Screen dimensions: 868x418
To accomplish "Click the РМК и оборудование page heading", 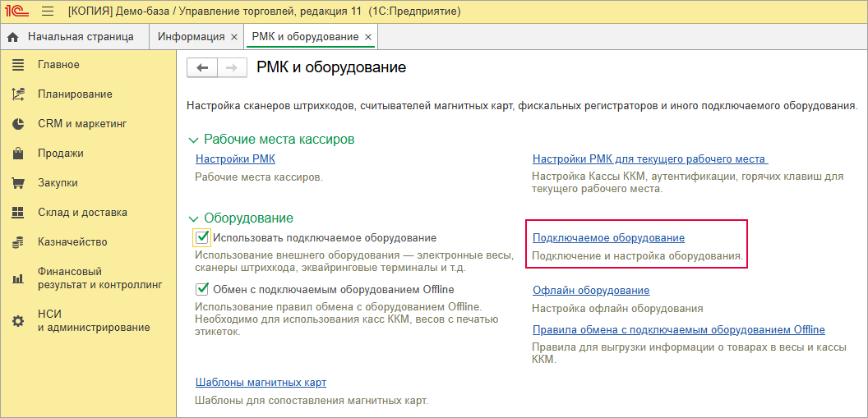I will 331,67.
